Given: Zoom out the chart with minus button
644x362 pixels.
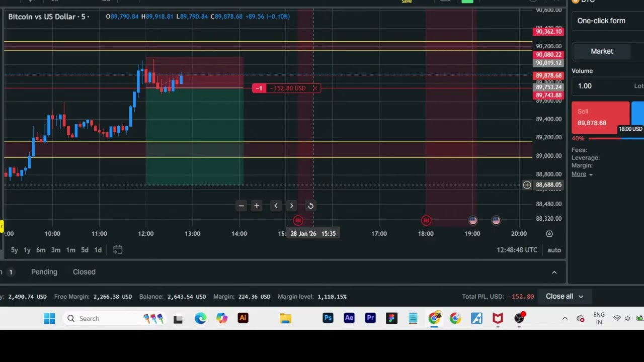Looking at the screenshot, I should [x=241, y=206].
